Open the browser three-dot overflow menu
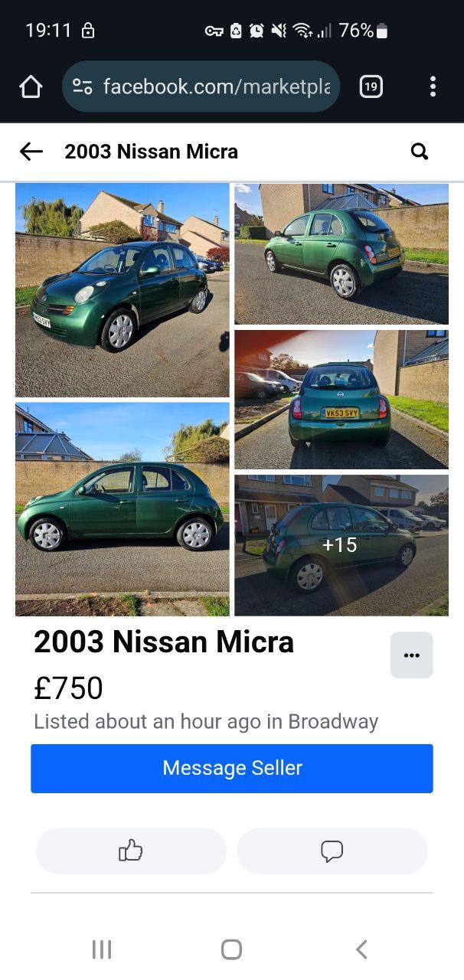This screenshot has width=464, height=980. (x=433, y=87)
